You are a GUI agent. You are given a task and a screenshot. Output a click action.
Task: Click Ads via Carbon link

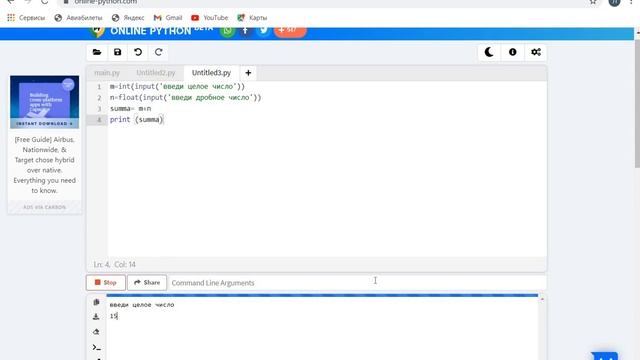click(x=44, y=207)
